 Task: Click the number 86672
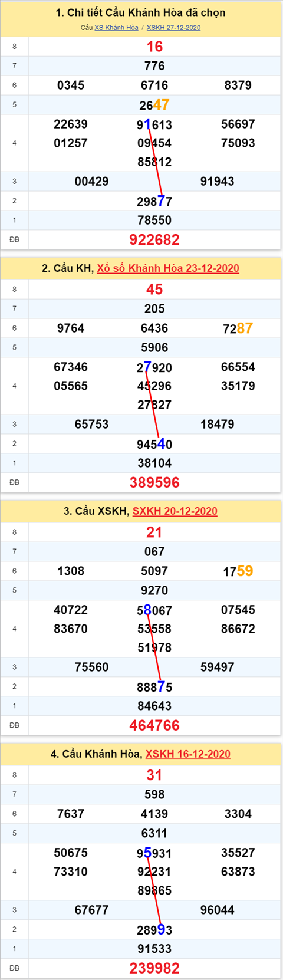[x=238, y=629]
